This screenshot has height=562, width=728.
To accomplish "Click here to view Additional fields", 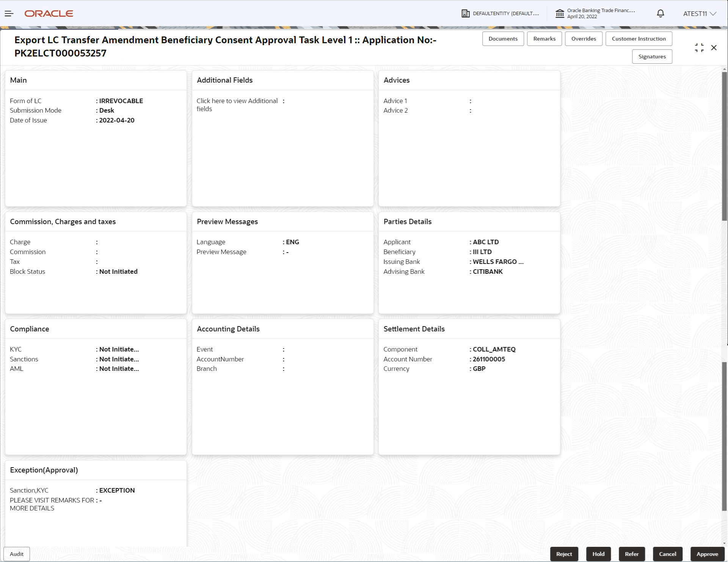I will click(x=237, y=105).
